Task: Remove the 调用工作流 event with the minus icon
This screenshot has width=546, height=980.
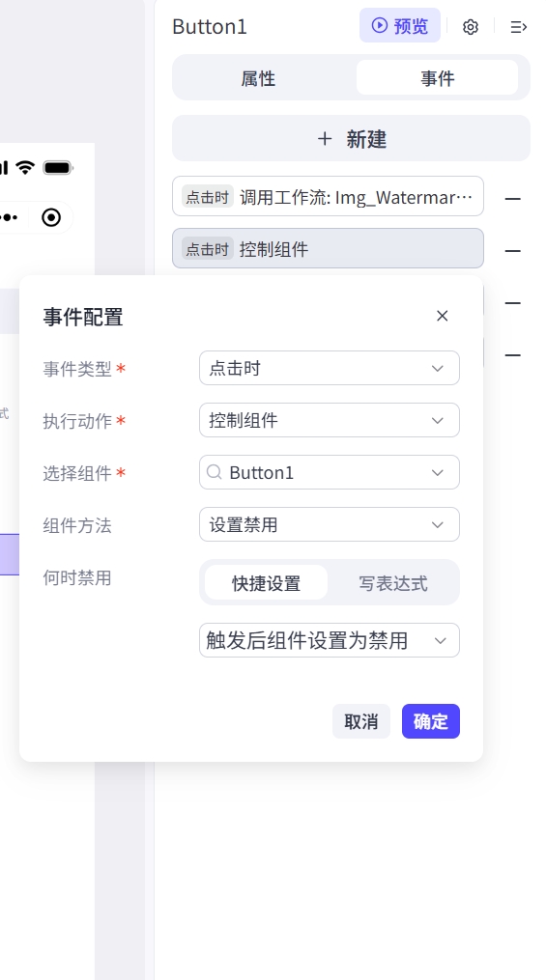Action: point(513,199)
